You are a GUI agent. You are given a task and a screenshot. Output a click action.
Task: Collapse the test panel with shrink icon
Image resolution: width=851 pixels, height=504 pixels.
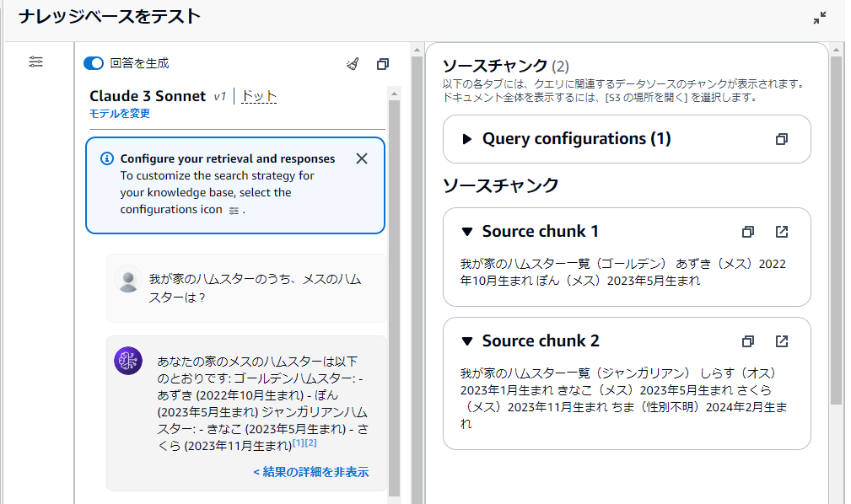coord(820,18)
